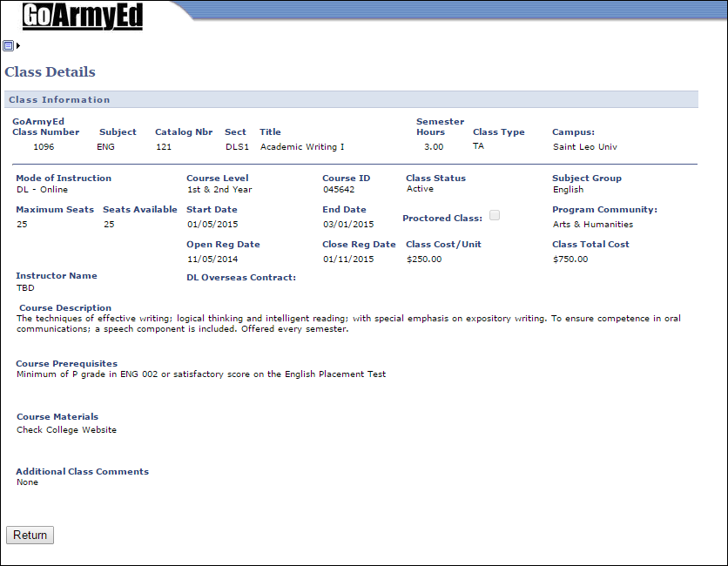Click the Additional Class Comments heading

pyautogui.click(x=83, y=471)
